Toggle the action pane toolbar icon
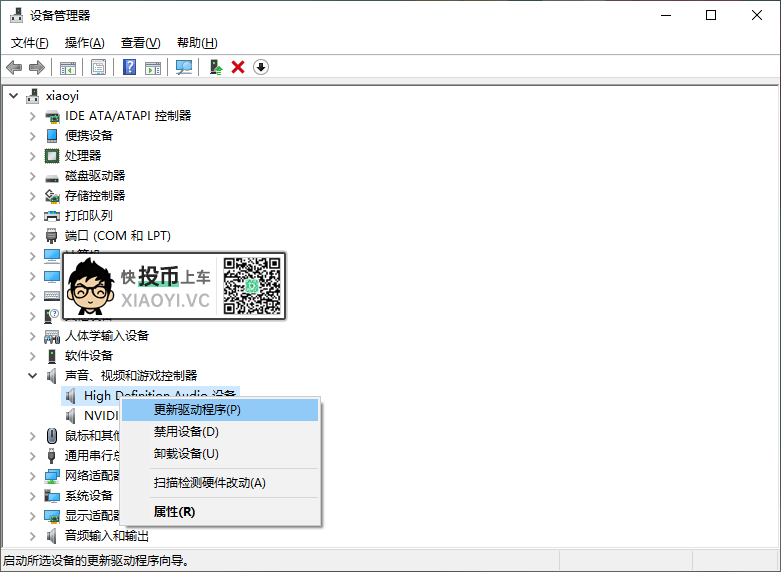Viewport: 781px width, 572px height. coord(153,67)
